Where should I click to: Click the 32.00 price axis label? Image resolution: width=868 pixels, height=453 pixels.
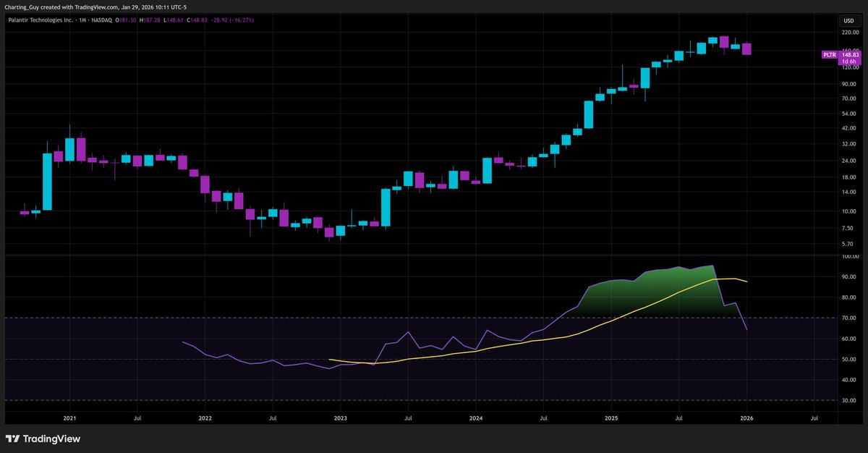pyautogui.click(x=848, y=145)
